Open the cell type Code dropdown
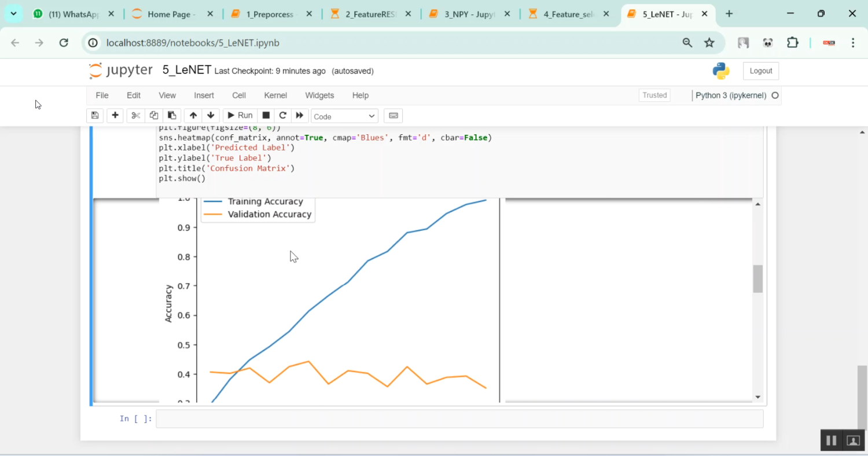The height and width of the screenshot is (456, 868). [x=344, y=116]
